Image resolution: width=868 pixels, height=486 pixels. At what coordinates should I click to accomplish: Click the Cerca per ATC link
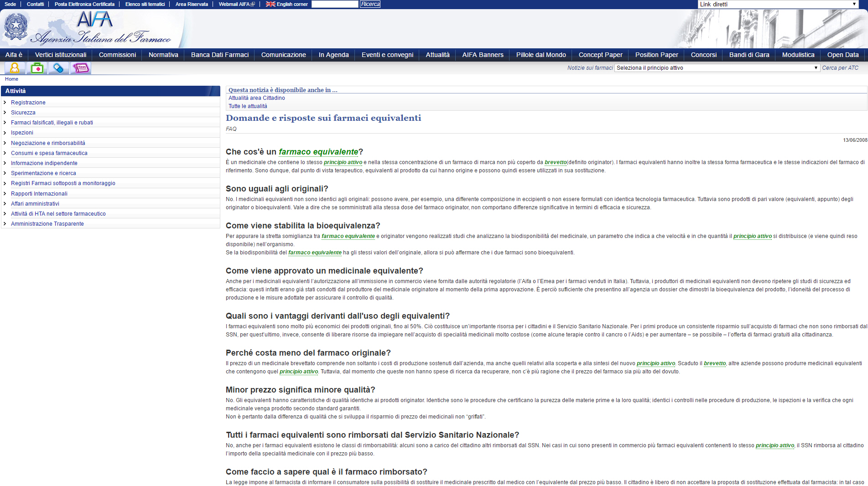coord(840,68)
